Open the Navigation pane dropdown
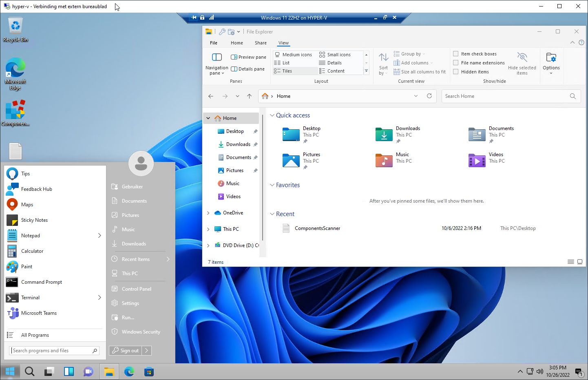 pos(217,64)
